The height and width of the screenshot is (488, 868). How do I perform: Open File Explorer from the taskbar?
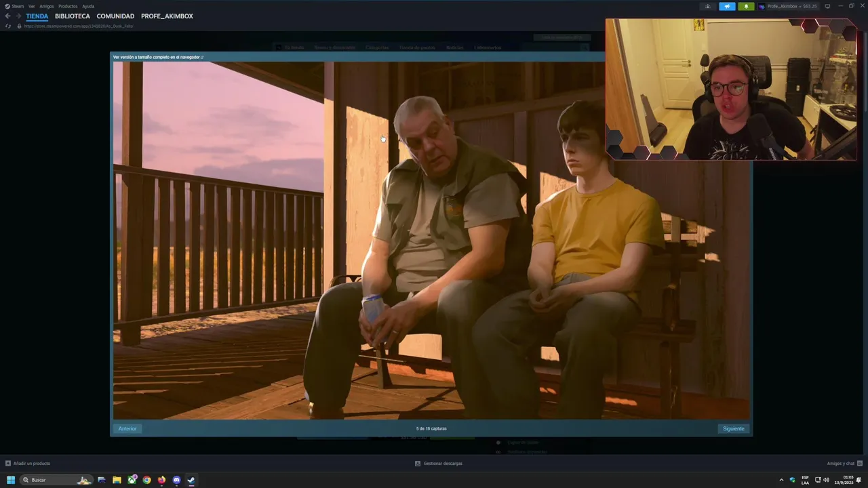click(x=117, y=480)
